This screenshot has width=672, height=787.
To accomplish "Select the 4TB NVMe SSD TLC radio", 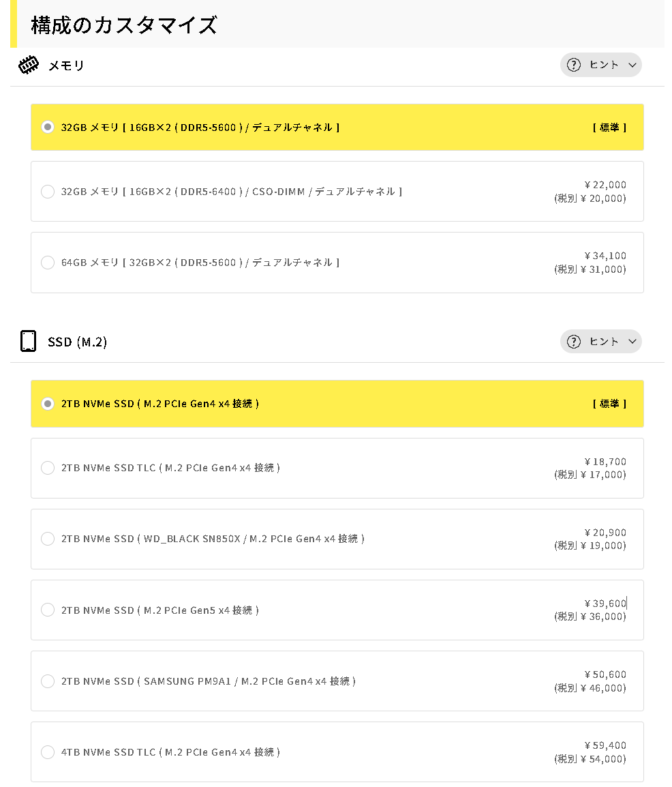I will point(48,752).
